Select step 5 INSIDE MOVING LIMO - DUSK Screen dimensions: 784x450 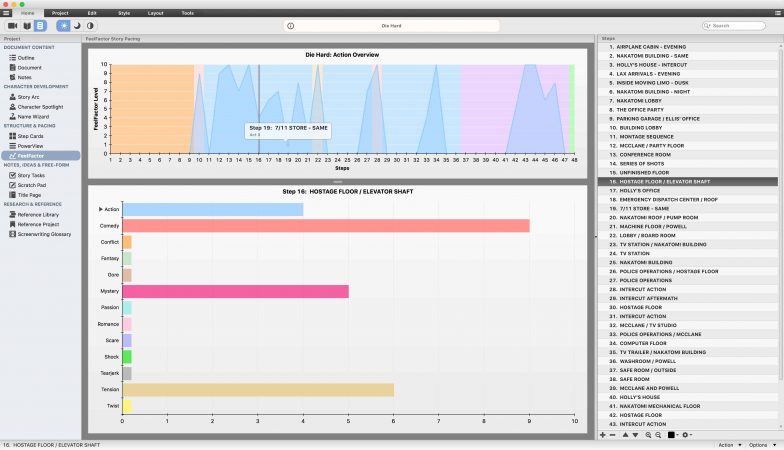click(688, 83)
